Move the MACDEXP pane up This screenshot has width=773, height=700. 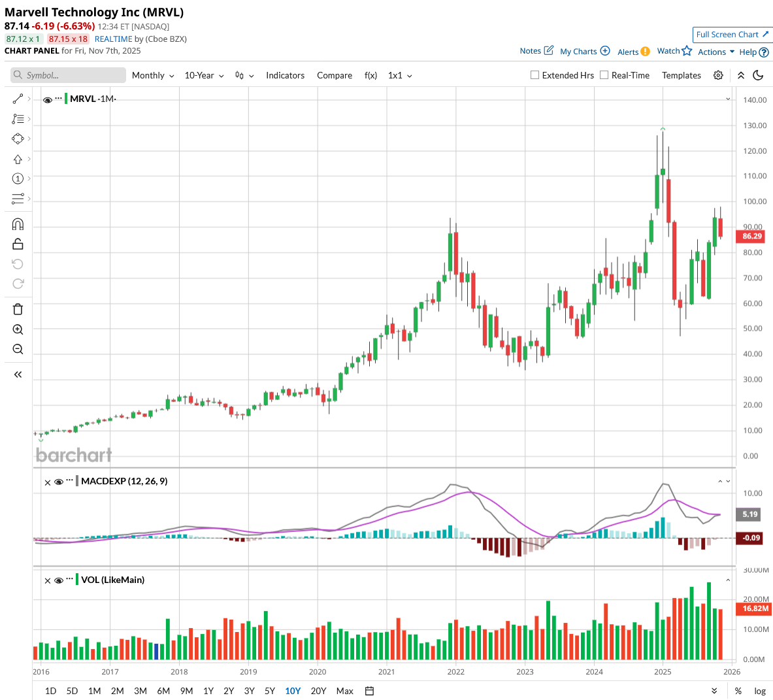pos(720,482)
